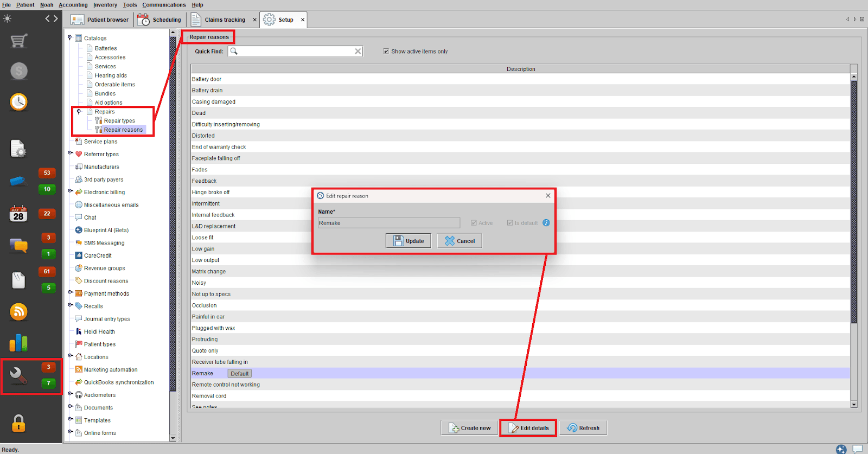This screenshot has width=868, height=454.
Task: Toggle the Active checkbox in dialog
Action: pyautogui.click(x=474, y=223)
